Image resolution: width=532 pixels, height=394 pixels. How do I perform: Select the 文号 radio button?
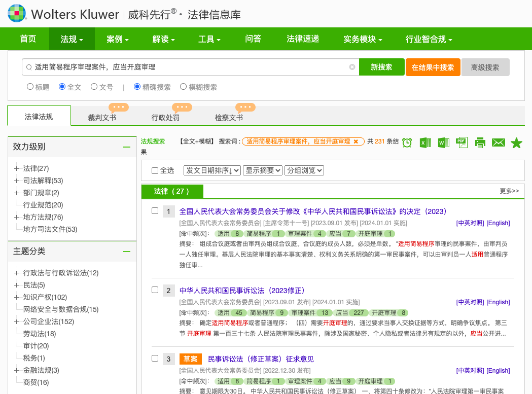[x=94, y=87]
